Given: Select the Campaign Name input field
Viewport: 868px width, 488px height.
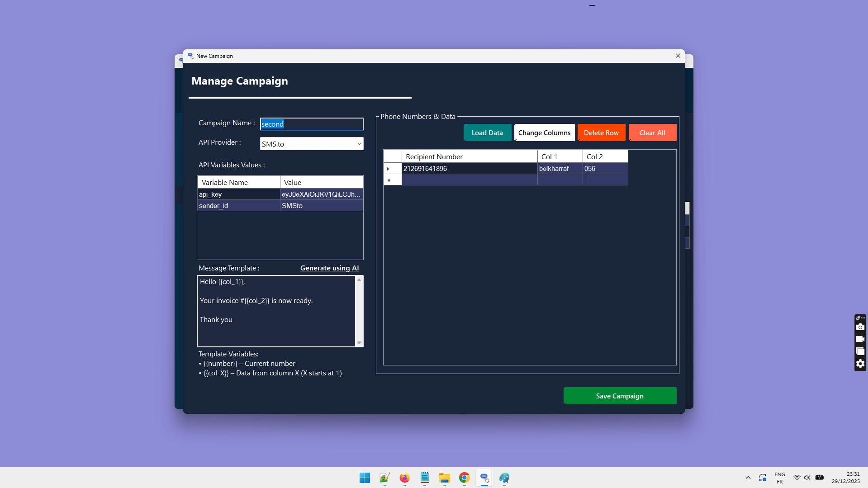Looking at the screenshot, I should click(311, 124).
